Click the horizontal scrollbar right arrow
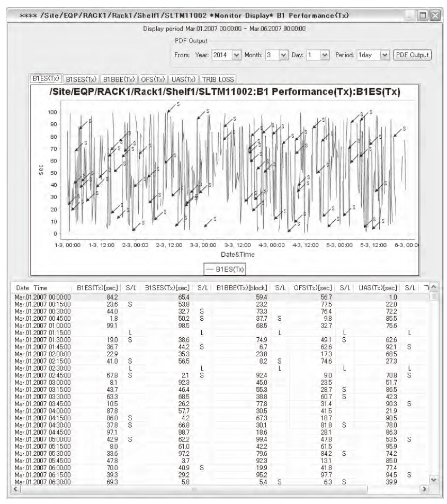The image size is (447, 504). click(424, 489)
